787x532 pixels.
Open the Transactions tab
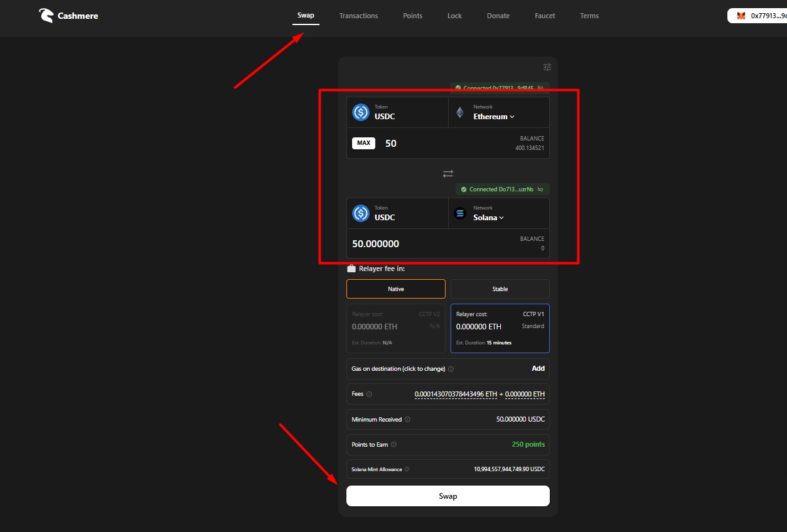click(358, 16)
